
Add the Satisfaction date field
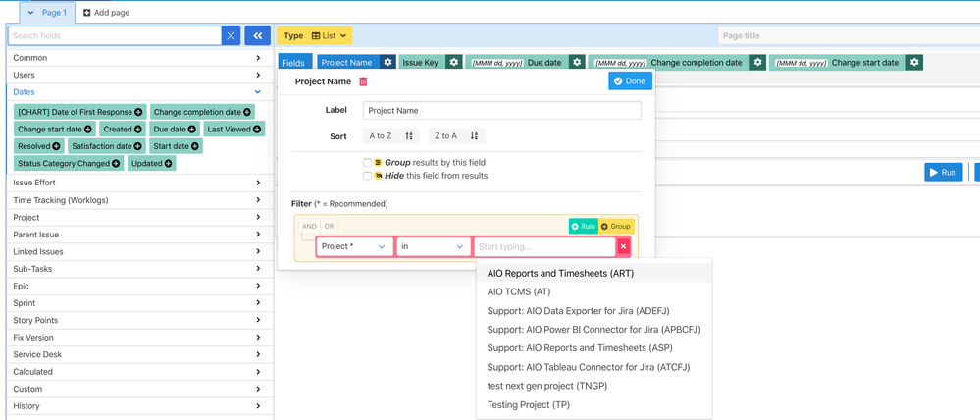click(106, 146)
